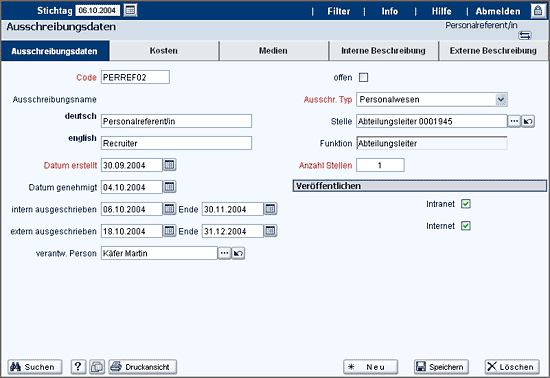Reset verantw. Person with undo arrow
The image size is (550, 378).
point(238,253)
